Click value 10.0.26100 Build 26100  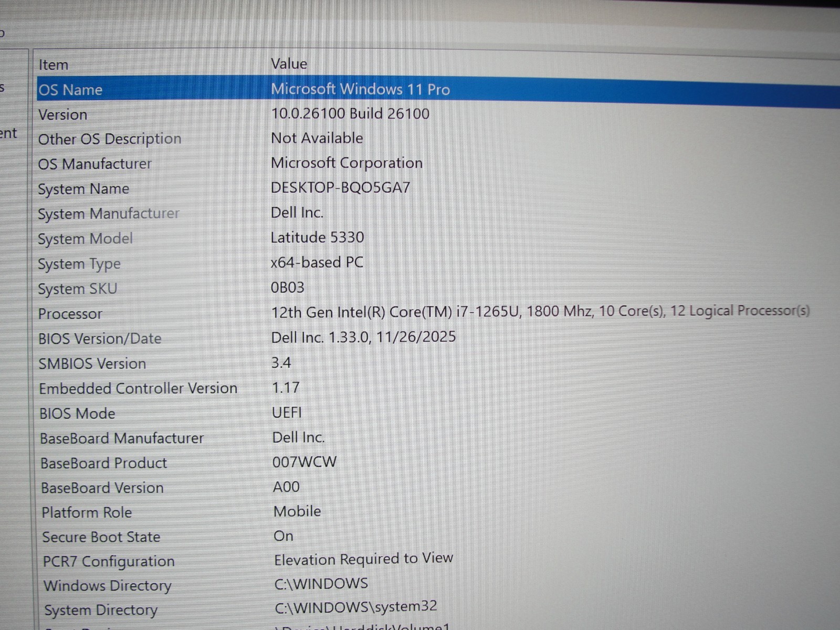point(350,113)
